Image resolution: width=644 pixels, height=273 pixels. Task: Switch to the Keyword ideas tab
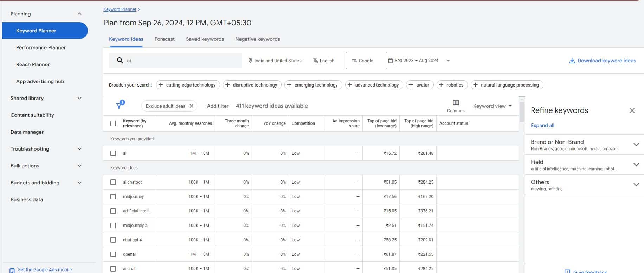coord(126,39)
